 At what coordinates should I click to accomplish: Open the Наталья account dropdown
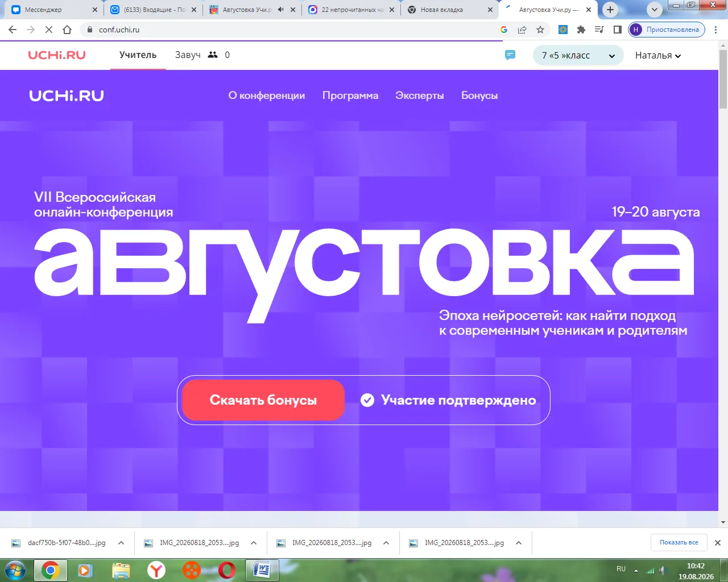point(658,55)
